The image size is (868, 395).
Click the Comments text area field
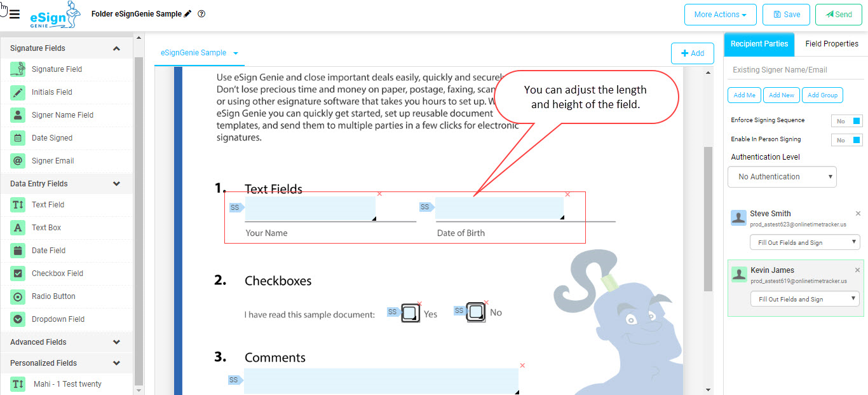coord(381,381)
